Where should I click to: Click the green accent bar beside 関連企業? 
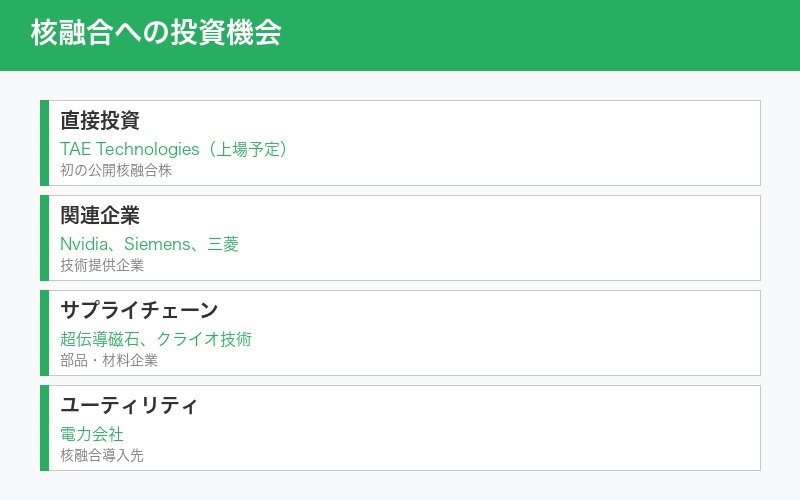44,238
